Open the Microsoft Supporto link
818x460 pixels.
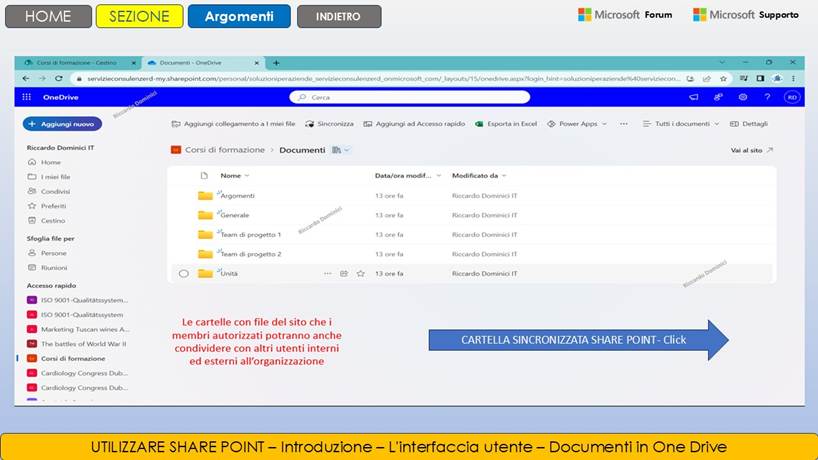point(745,15)
